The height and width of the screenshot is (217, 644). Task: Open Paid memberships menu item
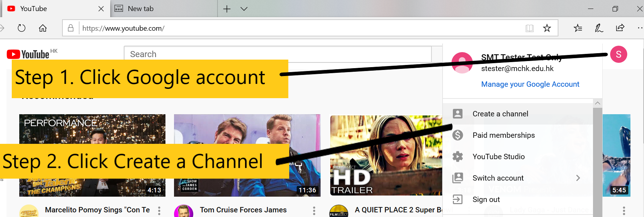(518, 135)
